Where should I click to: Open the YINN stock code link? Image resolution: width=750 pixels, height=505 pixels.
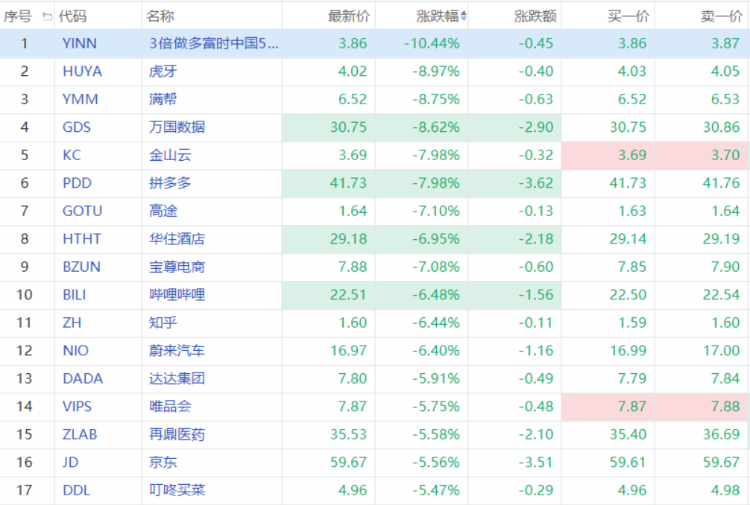tap(79, 43)
